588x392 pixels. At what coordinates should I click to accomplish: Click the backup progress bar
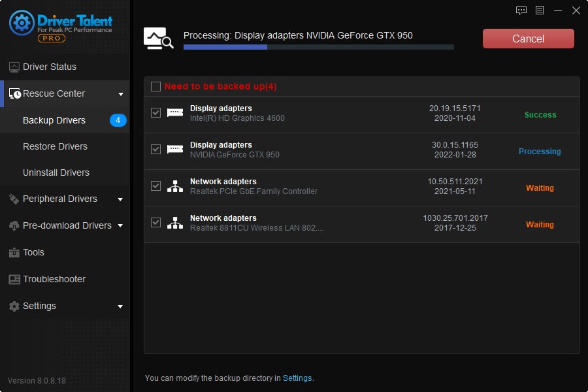point(318,47)
